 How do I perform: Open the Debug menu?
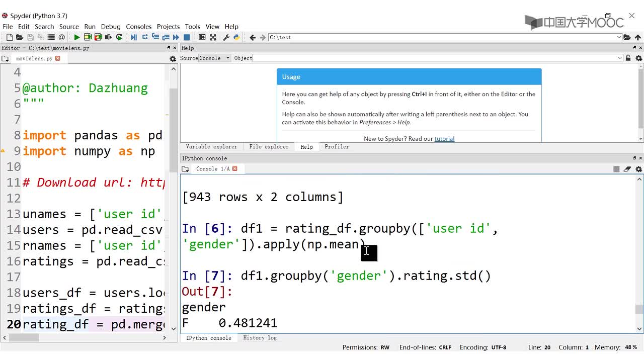click(111, 26)
